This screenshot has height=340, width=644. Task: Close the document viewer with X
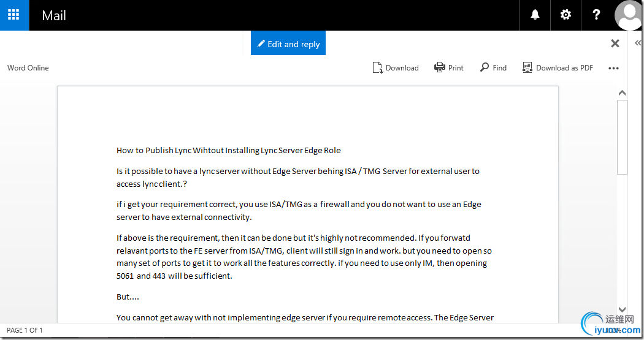[x=615, y=43]
